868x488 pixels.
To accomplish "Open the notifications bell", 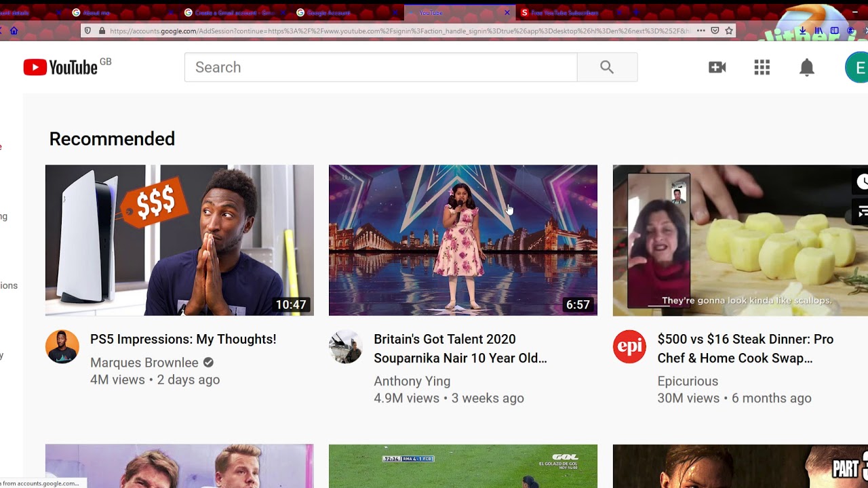I will click(x=806, y=67).
